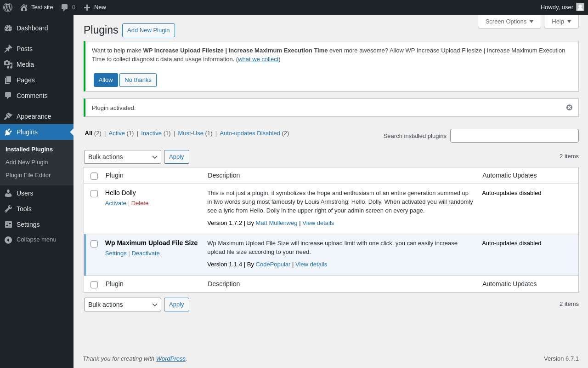Image resolution: width=588 pixels, height=368 pixels.
Task: Click the WordPress logo icon
Action: point(8,7)
